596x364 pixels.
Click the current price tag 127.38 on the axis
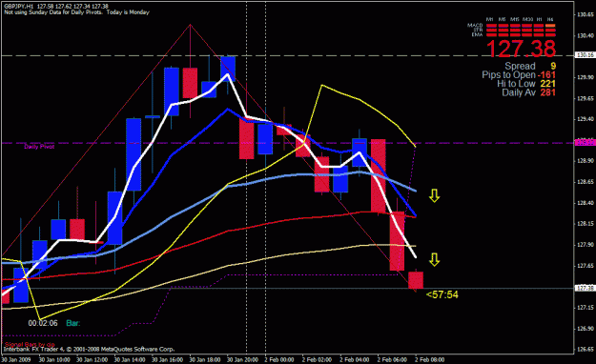[586, 288]
